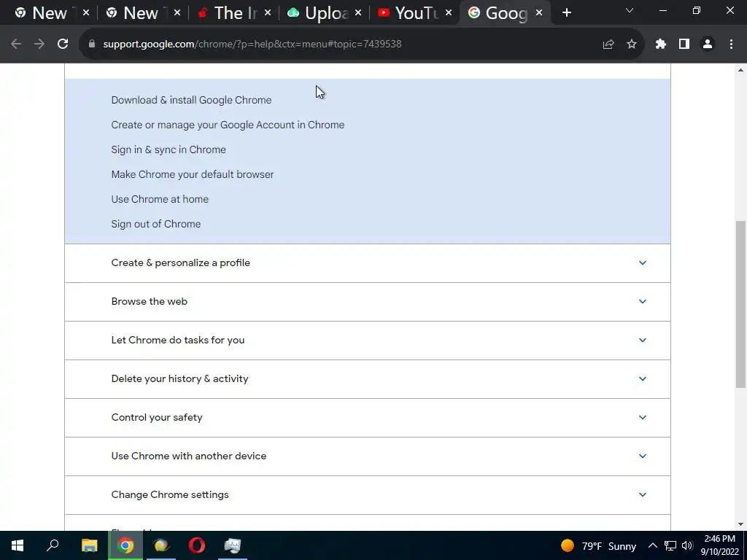Expand Create & personalize a profile section
747x560 pixels.
pos(368,262)
